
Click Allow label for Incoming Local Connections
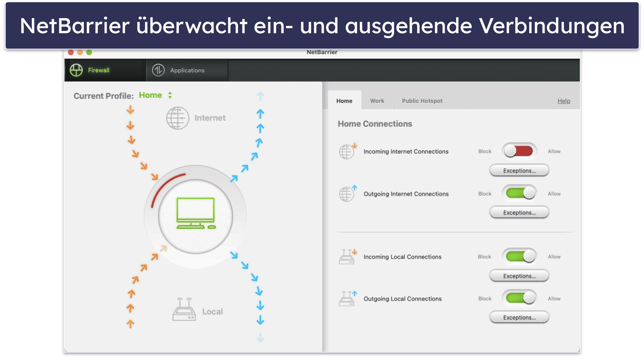pos(554,257)
